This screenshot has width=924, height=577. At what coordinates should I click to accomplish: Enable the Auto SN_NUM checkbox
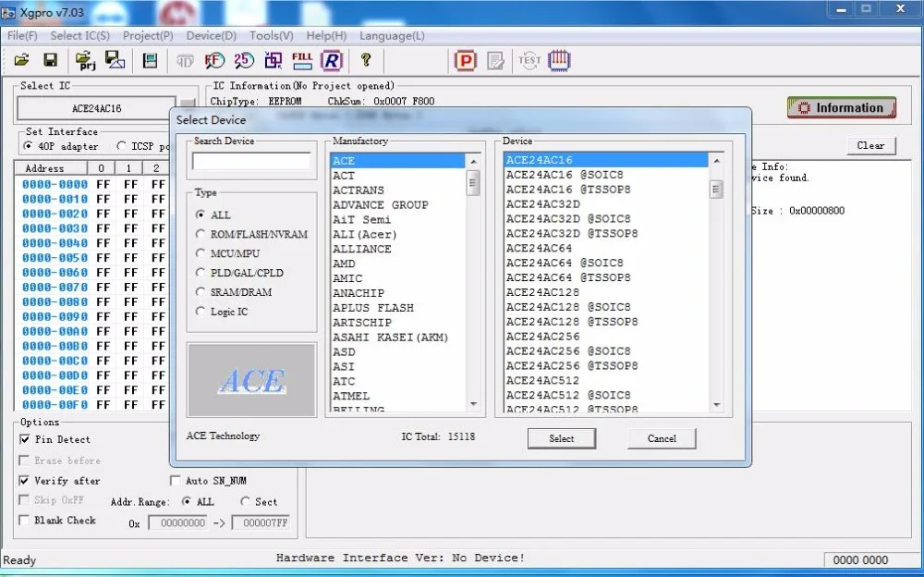176,481
